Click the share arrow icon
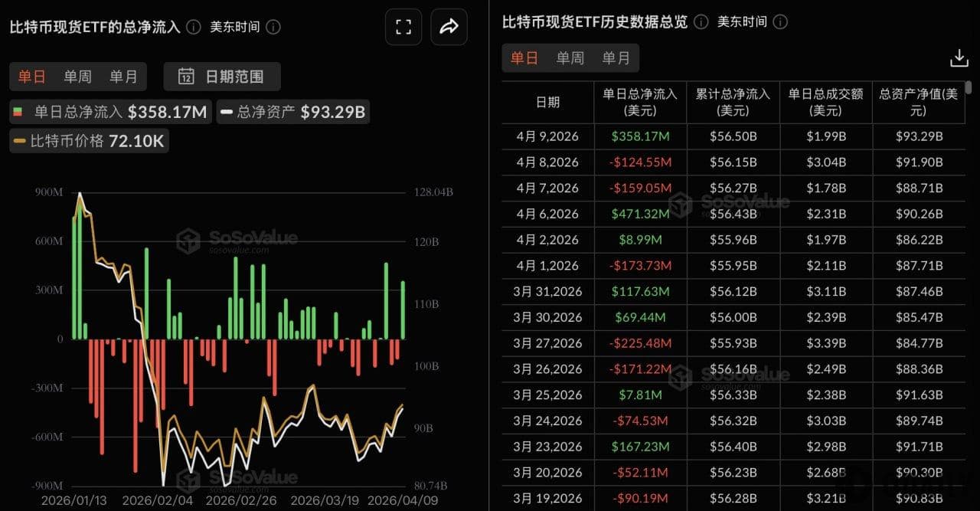 tap(449, 28)
